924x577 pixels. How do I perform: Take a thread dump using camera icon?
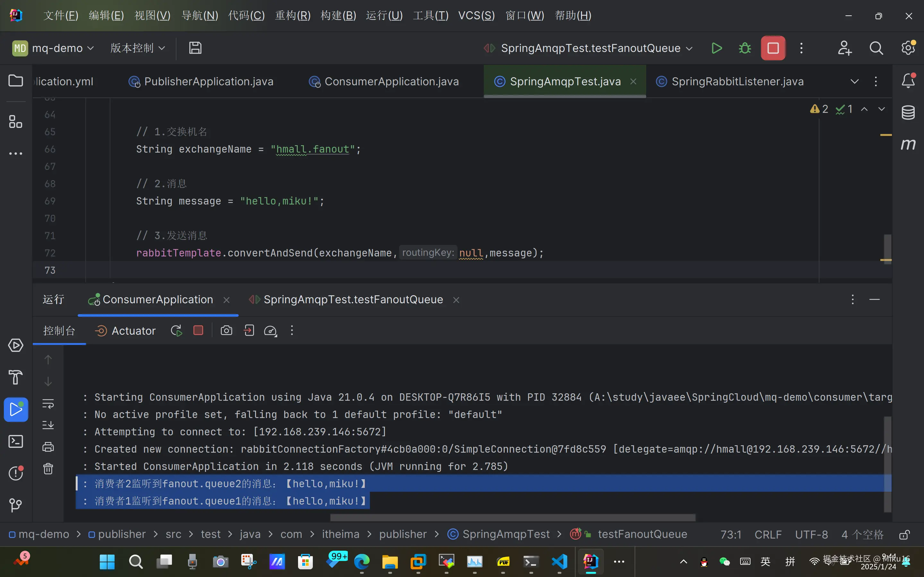click(x=227, y=330)
